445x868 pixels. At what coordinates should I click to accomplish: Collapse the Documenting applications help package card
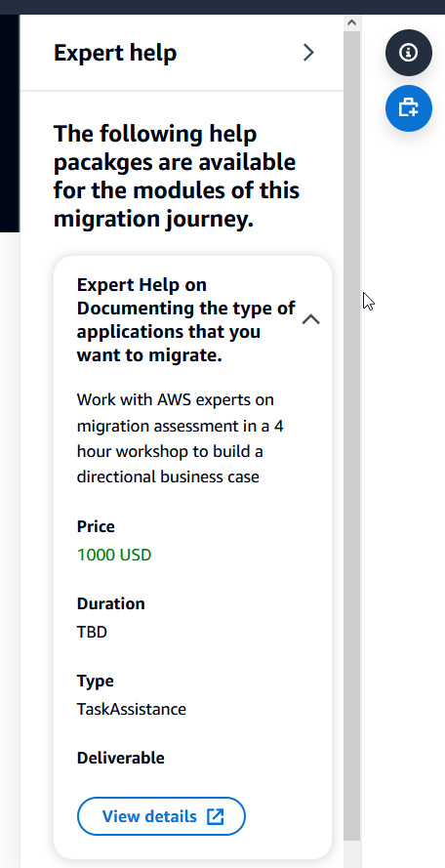[x=311, y=319]
